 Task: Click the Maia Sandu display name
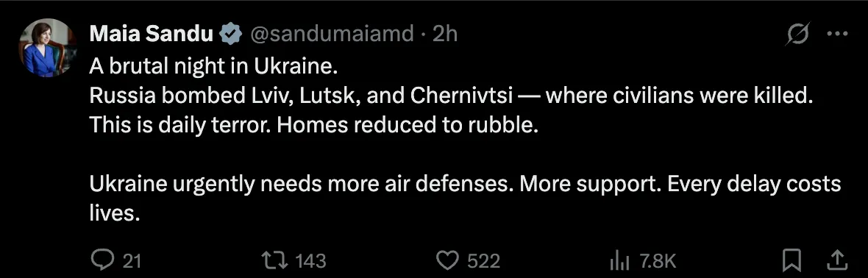(151, 35)
